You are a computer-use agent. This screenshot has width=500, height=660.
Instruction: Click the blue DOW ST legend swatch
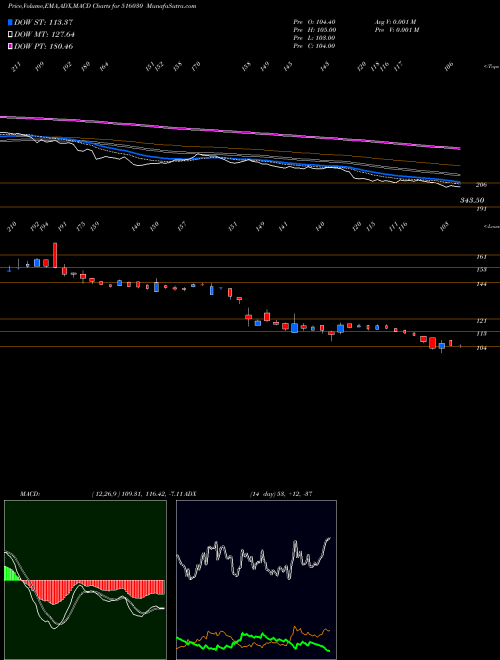[10, 22]
